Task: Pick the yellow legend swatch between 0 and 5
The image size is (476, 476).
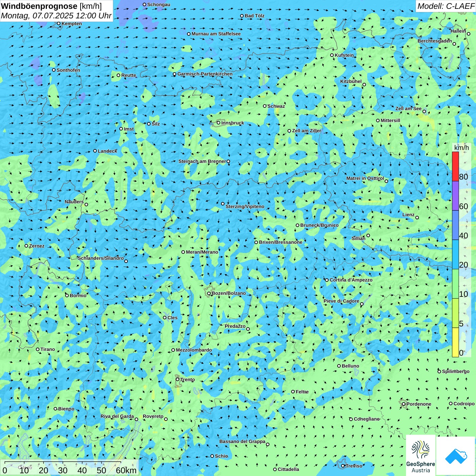Action: coord(455,342)
